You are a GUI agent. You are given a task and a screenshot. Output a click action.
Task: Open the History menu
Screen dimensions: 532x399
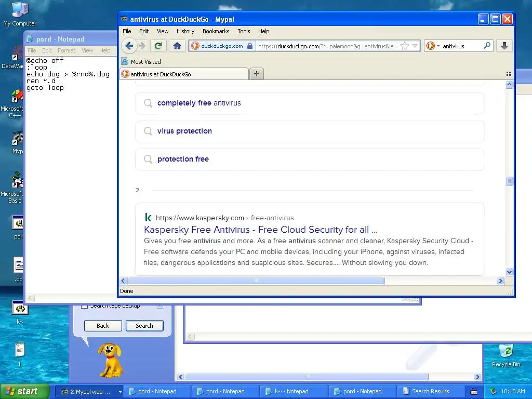[185, 31]
